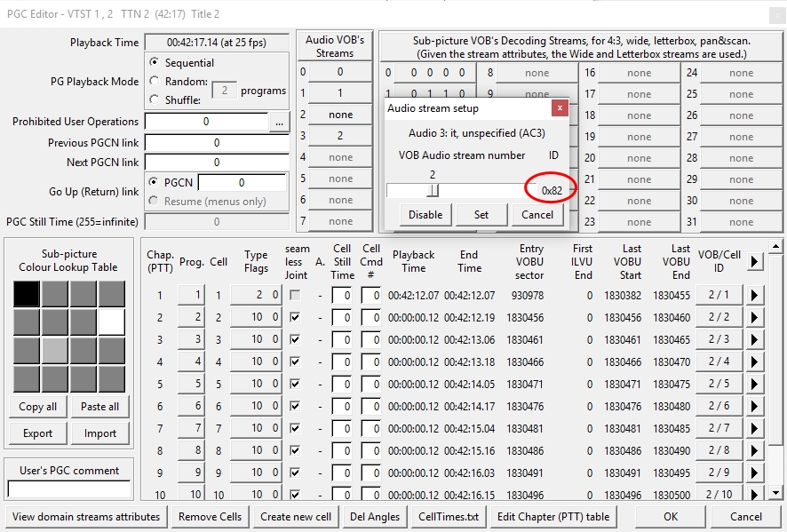Click sub-picture stream 0 button
Screen dimensions: 787x532
[435, 73]
